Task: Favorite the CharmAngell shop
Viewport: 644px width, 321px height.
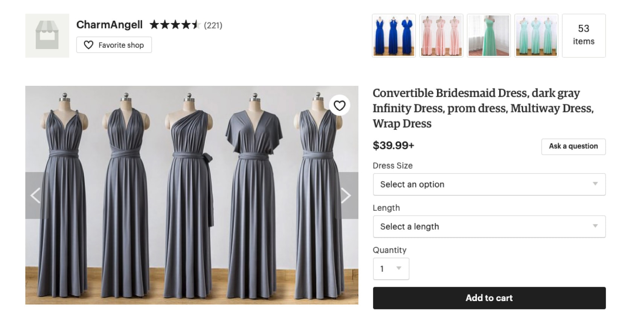Action: point(114,45)
